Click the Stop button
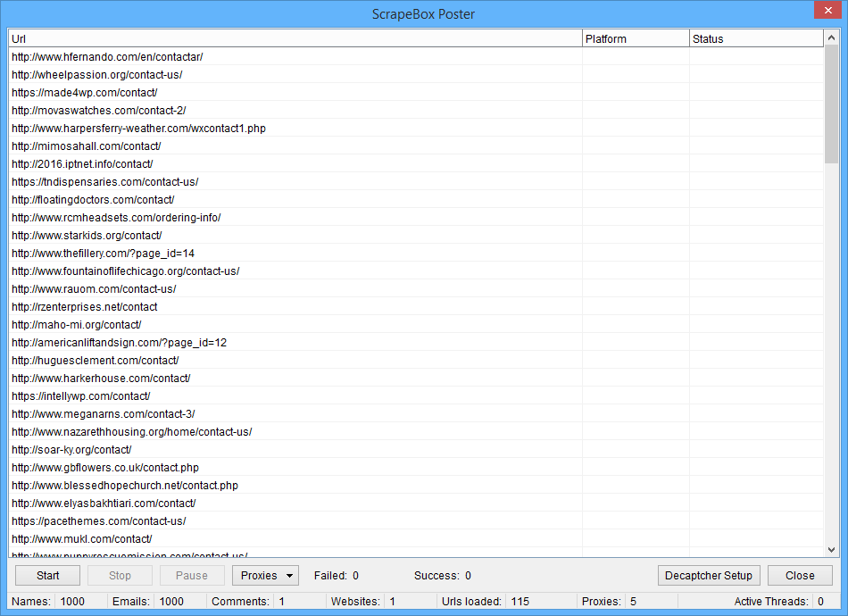The height and width of the screenshot is (616, 848). coord(120,575)
